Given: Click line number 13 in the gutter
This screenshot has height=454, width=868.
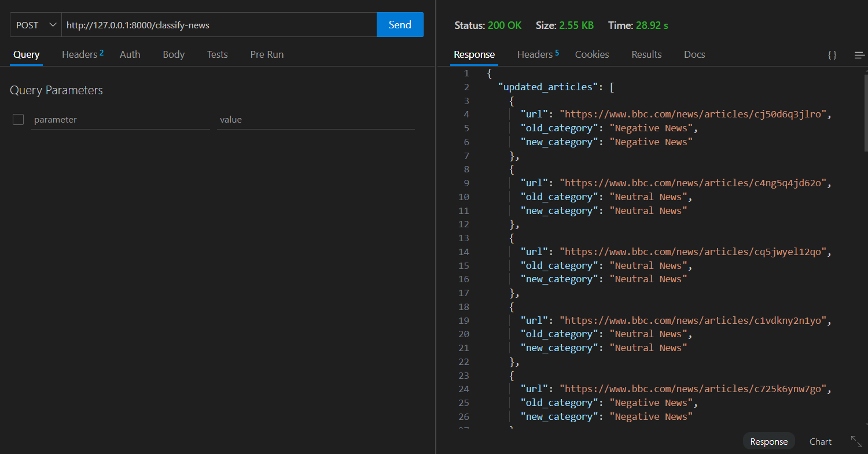Looking at the screenshot, I should point(464,238).
